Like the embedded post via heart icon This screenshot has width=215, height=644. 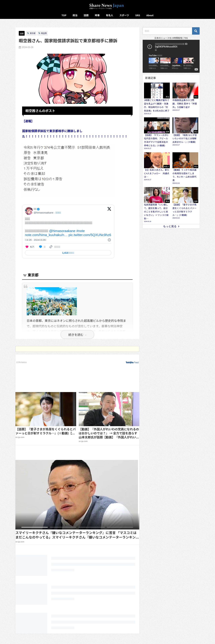tap(27, 247)
